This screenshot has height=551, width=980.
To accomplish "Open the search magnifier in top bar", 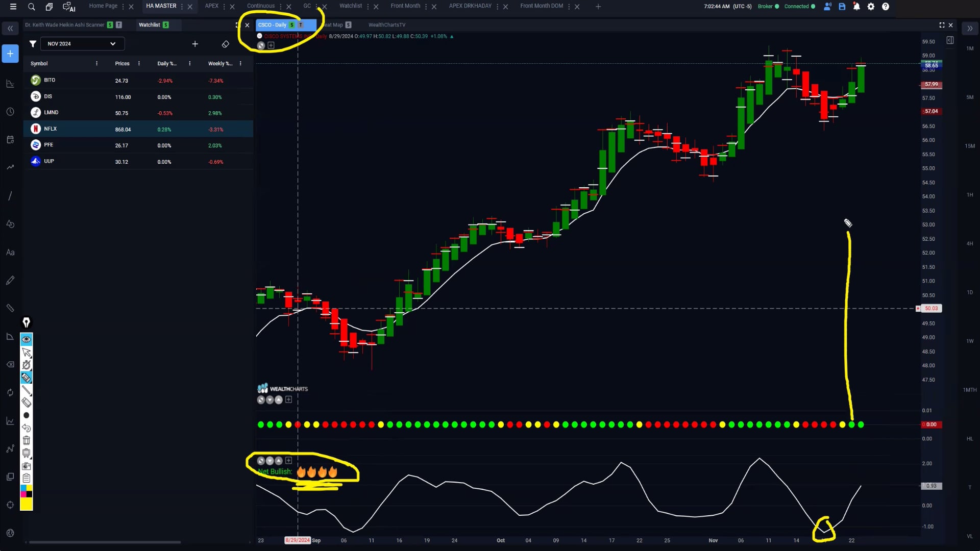I will click(x=32, y=7).
